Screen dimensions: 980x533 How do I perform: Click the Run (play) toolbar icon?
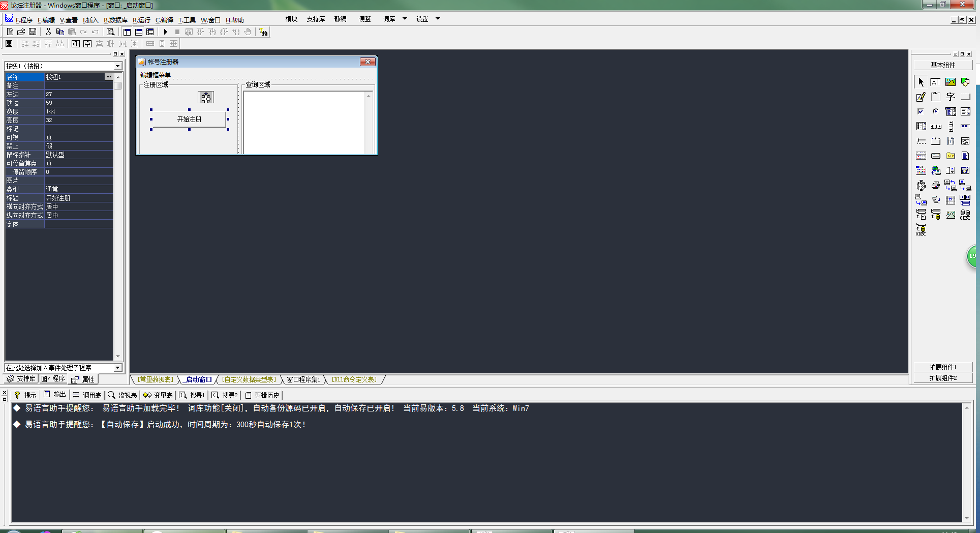[166, 32]
